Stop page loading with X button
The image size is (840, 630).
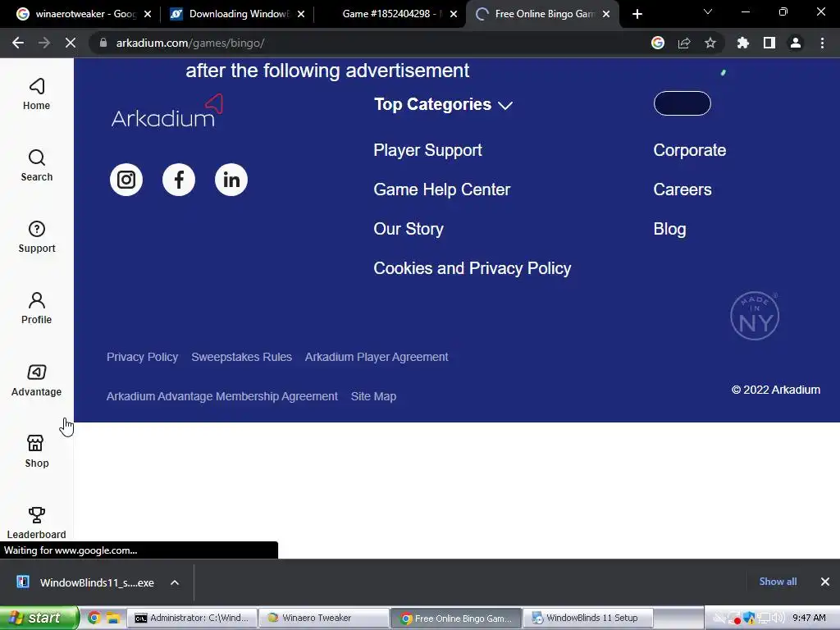[x=71, y=43]
